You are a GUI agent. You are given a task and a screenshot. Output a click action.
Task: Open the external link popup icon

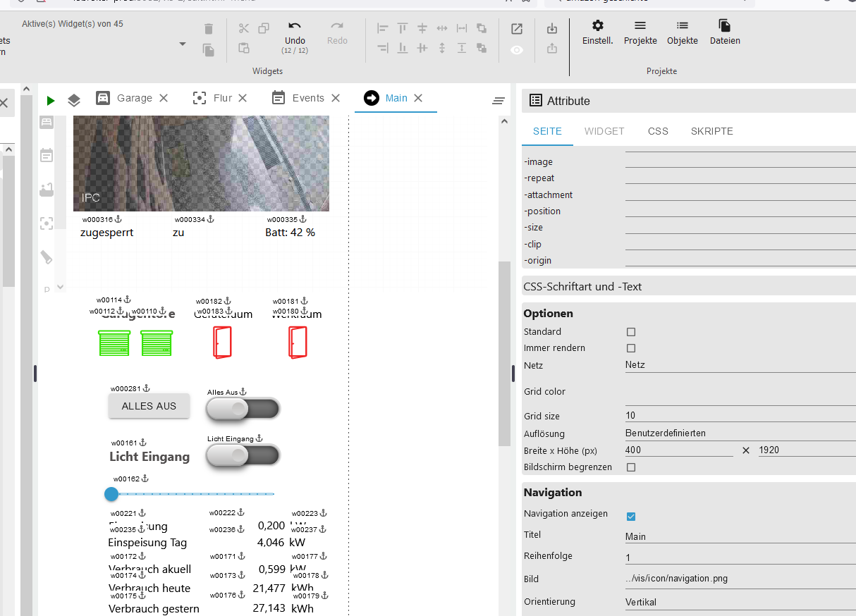(x=517, y=29)
